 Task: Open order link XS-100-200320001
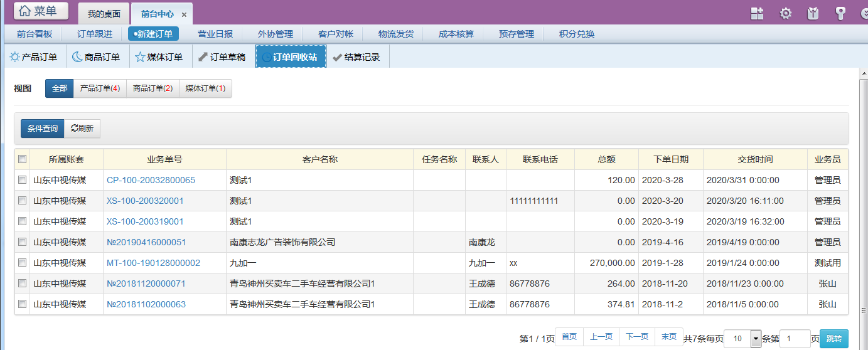(x=145, y=201)
